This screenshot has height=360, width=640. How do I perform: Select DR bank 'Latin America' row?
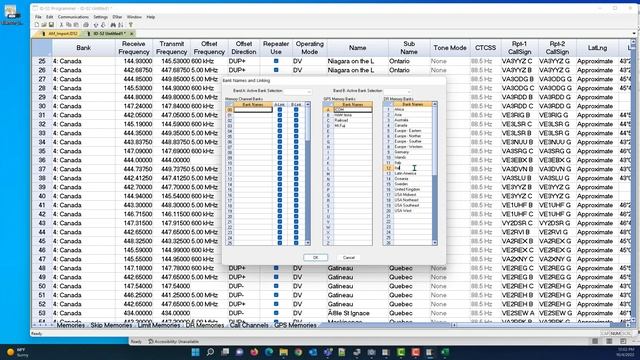pyautogui.click(x=412, y=173)
